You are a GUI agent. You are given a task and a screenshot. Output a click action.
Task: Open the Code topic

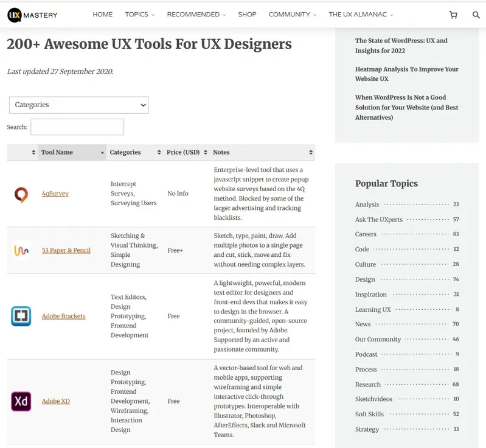(362, 249)
